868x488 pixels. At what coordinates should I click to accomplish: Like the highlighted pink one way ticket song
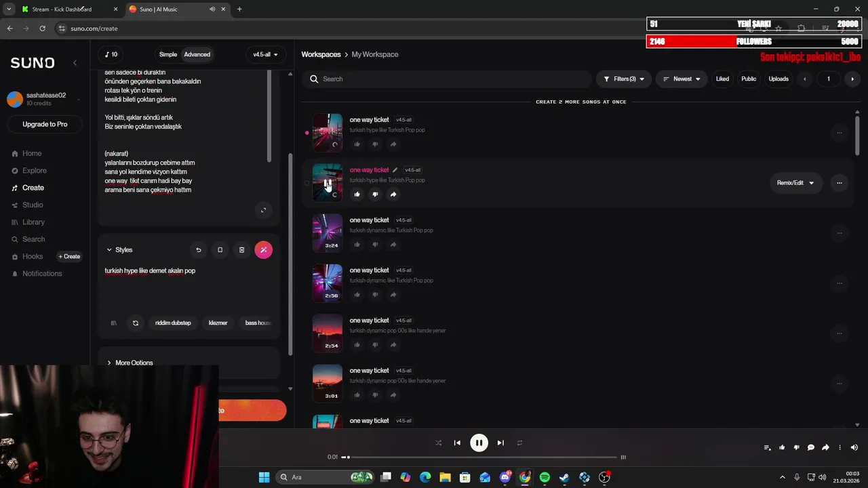[357, 195]
